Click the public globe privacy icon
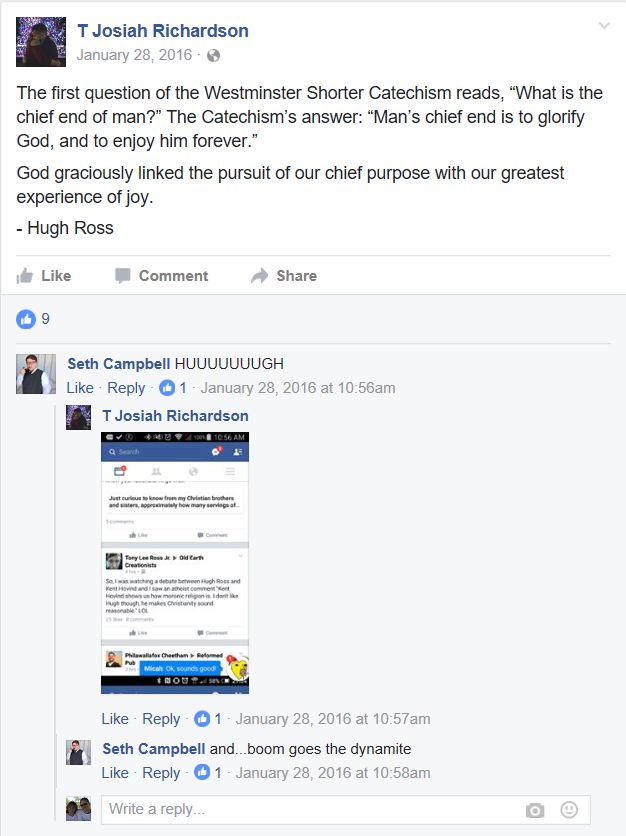Viewport: 626px width, 836px height. click(213, 55)
